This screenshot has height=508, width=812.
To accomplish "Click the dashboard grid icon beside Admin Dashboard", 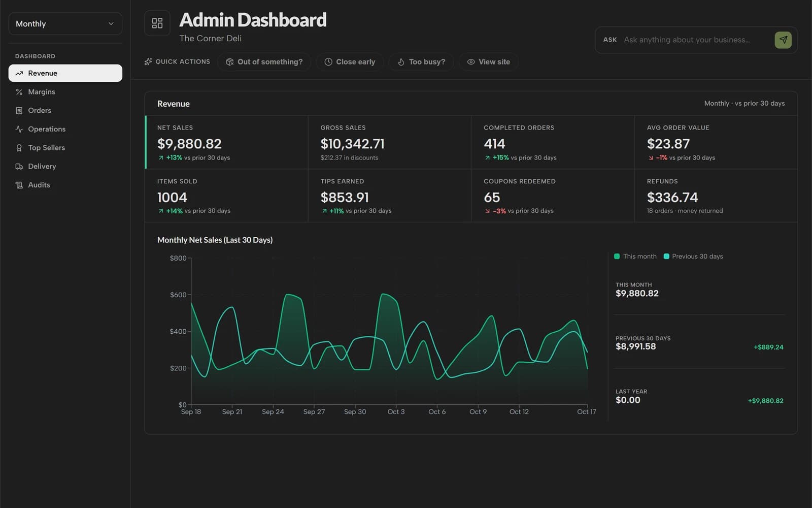I will tap(157, 23).
